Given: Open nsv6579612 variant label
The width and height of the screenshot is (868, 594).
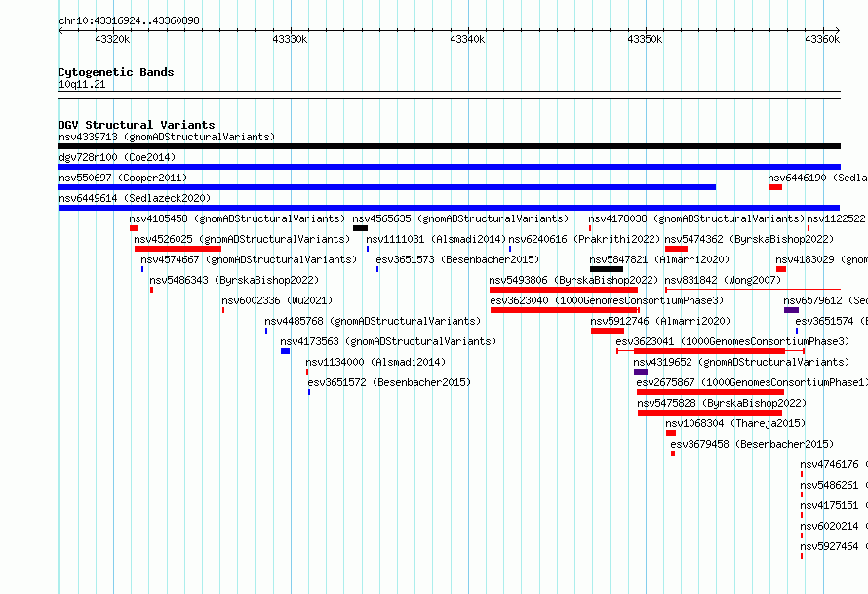Looking at the screenshot, I should coord(825,300).
